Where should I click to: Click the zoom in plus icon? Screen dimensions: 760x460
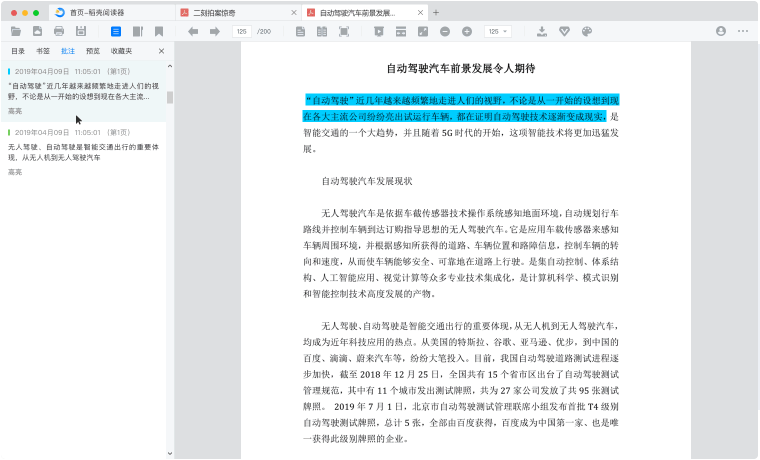(x=467, y=32)
